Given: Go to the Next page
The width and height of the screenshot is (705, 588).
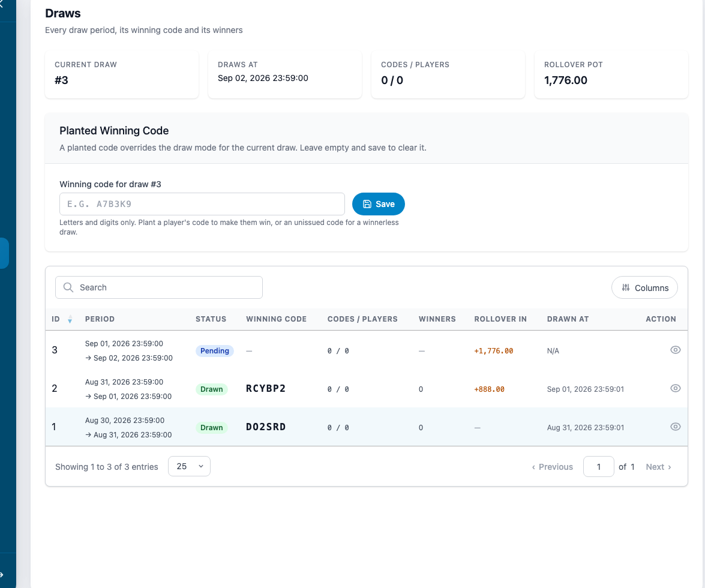Looking at the screenshot, I should click(x=659, y=467).
